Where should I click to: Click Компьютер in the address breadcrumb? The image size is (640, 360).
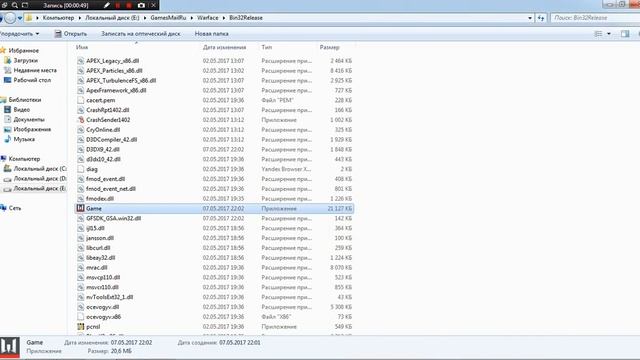click(58, 18)
